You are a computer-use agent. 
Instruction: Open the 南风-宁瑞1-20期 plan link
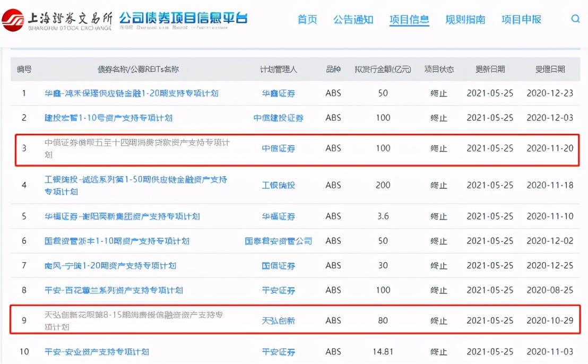110,266
